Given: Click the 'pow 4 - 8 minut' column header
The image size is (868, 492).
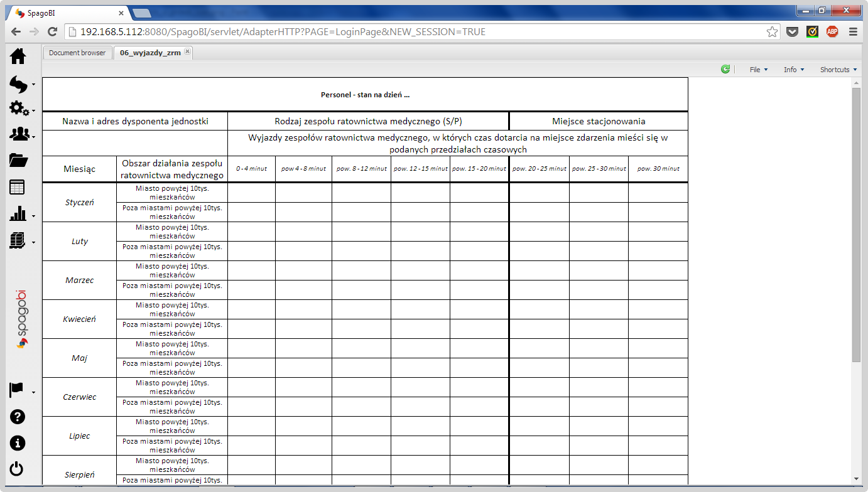Looking at the screenshot, I should [x=303, y=169].
